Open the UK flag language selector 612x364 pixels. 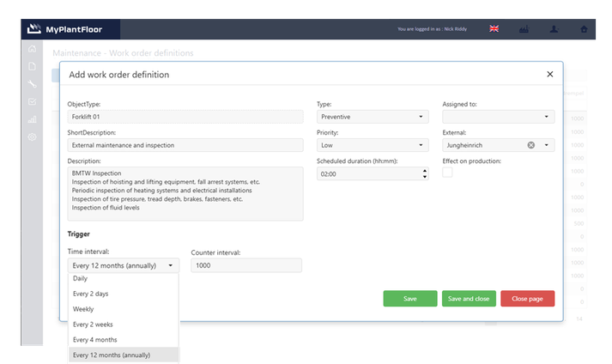click(494, 28)
